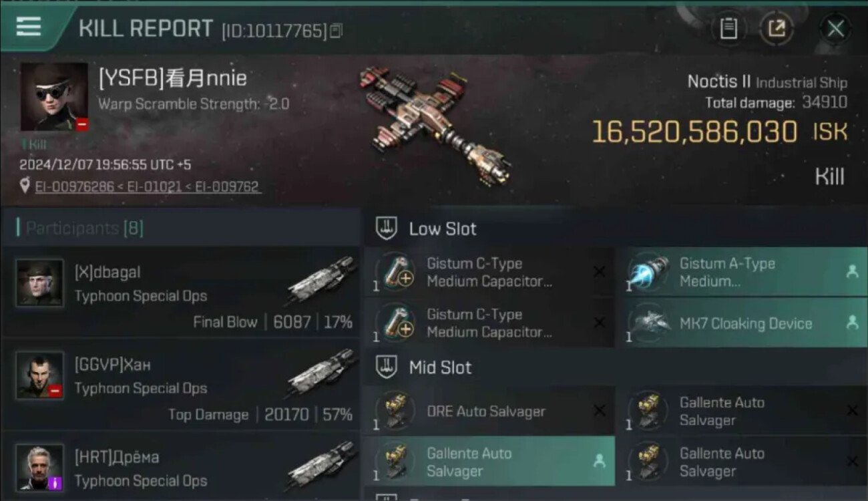View victim 看月nnie's portrait
The image size is (868, 501).
coord(54,97)
